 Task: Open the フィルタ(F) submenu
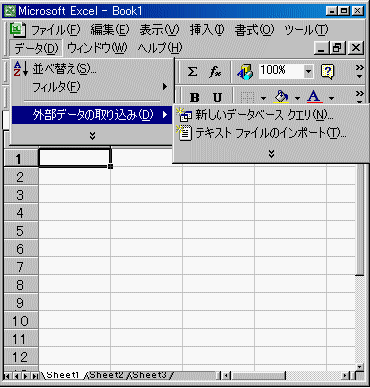(x=92, y=87)
